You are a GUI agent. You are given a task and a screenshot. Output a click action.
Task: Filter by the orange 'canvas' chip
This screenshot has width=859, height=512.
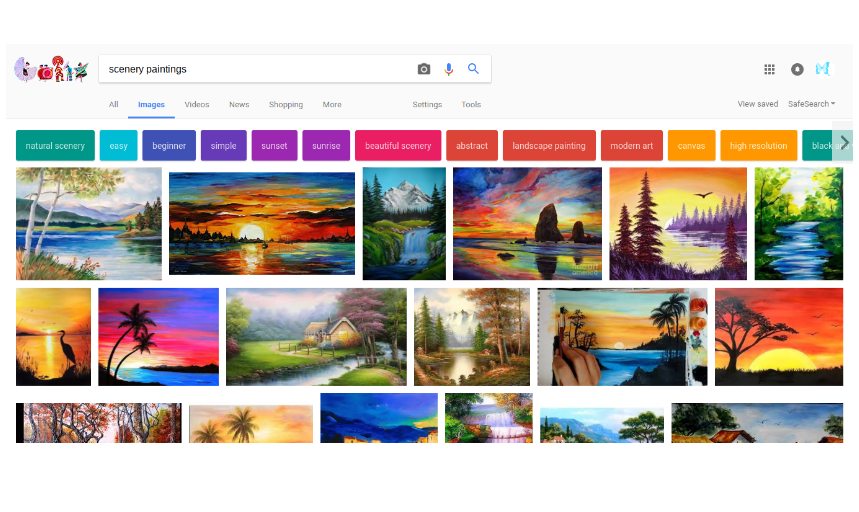[x=691, y=146]
